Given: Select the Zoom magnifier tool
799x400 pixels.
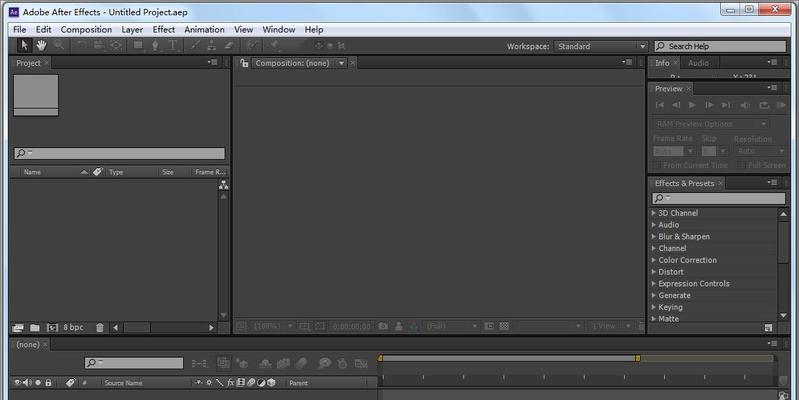Looking at the screenshot, I should click(x=59, y=45).
